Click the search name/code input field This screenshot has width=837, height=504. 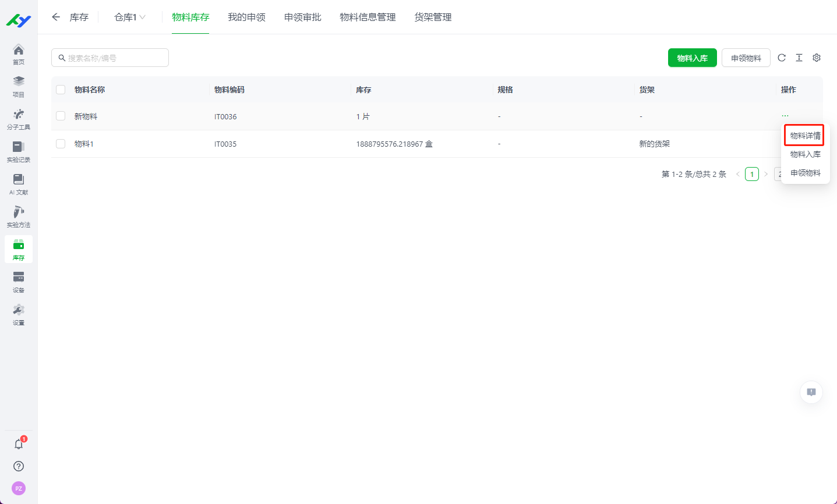click(111, 58)
